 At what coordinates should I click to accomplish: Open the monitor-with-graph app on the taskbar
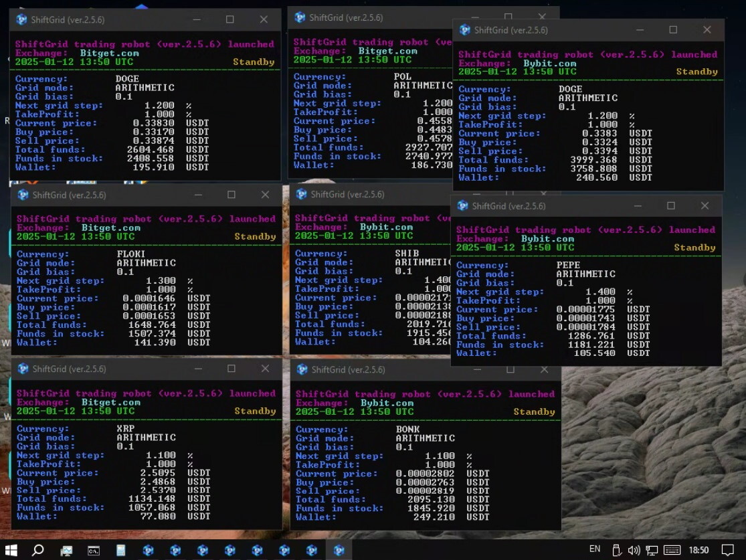66,551
